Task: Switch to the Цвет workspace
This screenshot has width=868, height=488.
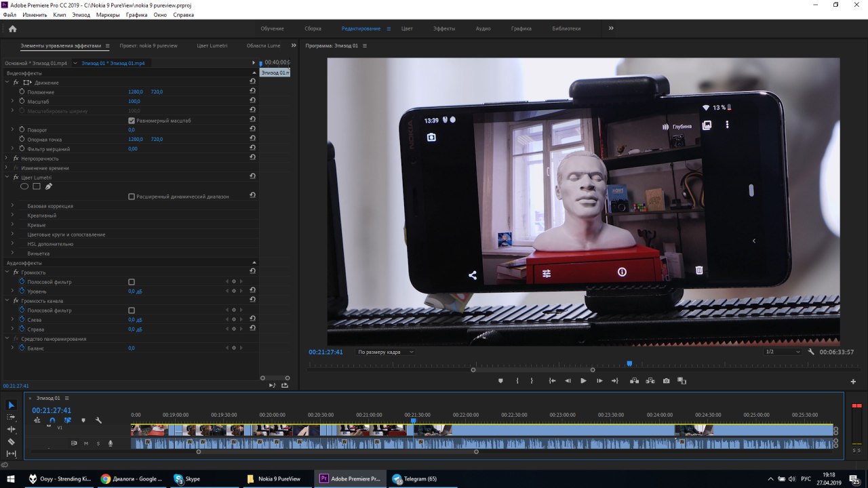Action: click(x=407, y=28)
